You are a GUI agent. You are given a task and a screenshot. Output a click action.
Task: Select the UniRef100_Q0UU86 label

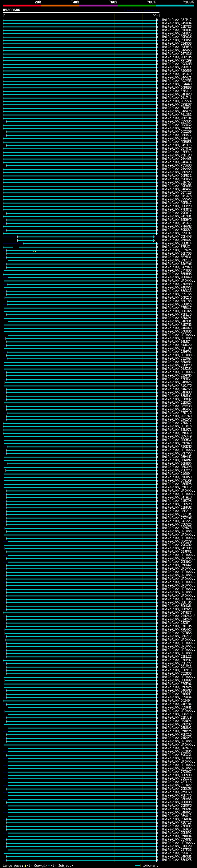pyautogui.click(x=176, y=331)
